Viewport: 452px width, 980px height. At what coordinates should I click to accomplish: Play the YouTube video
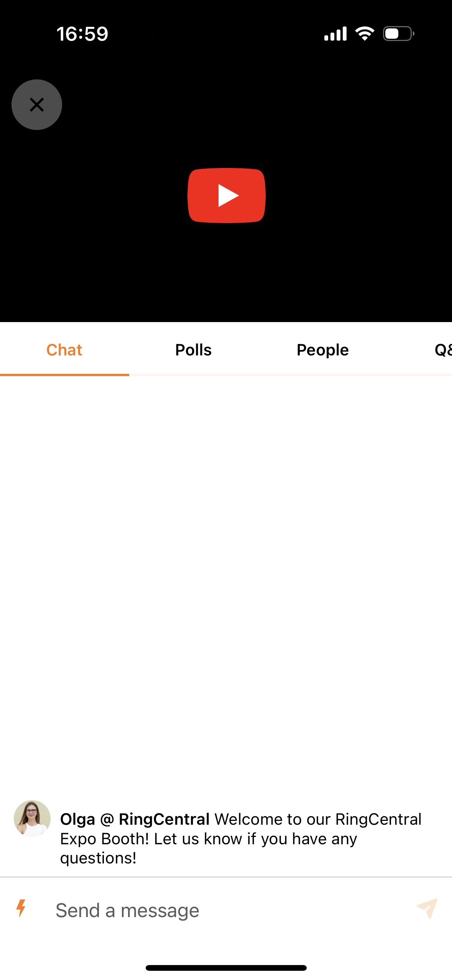(226, 196)
